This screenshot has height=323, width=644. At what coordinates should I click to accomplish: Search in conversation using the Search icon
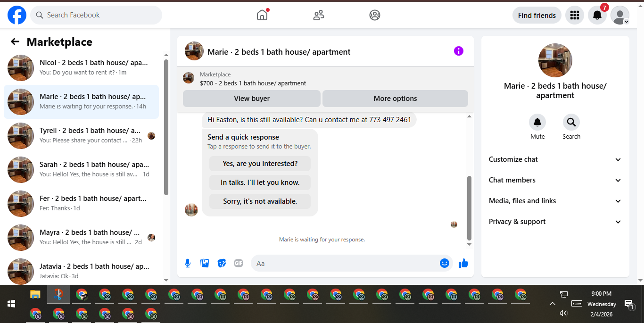(571, 123)
